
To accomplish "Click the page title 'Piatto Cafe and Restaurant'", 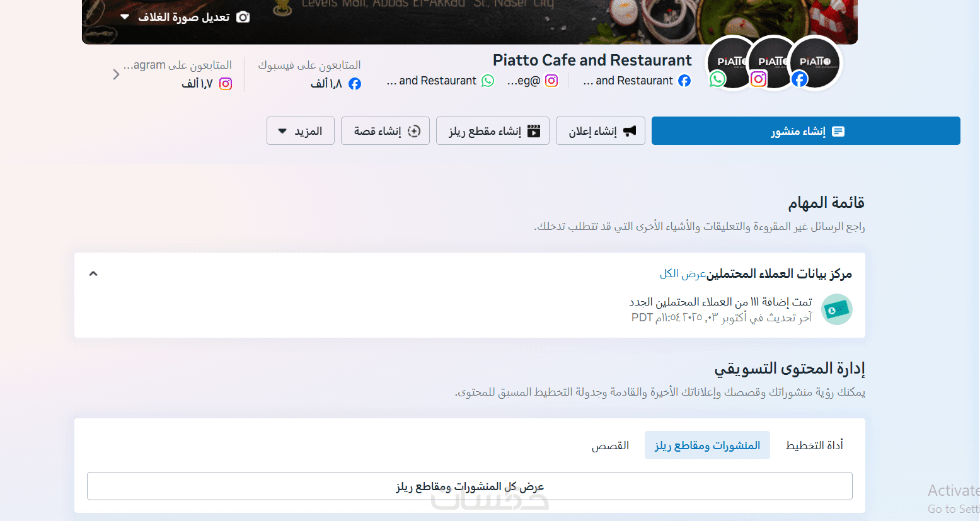I will point(592,60).
